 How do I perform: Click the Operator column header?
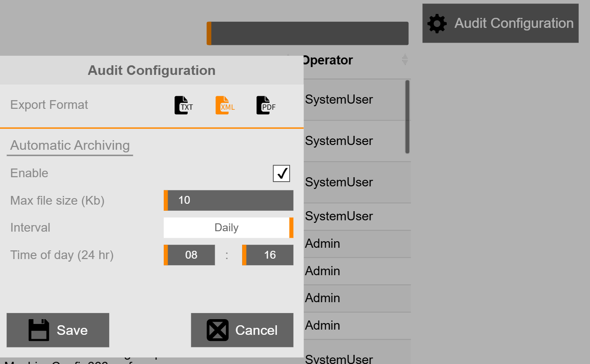coord(327,60)
